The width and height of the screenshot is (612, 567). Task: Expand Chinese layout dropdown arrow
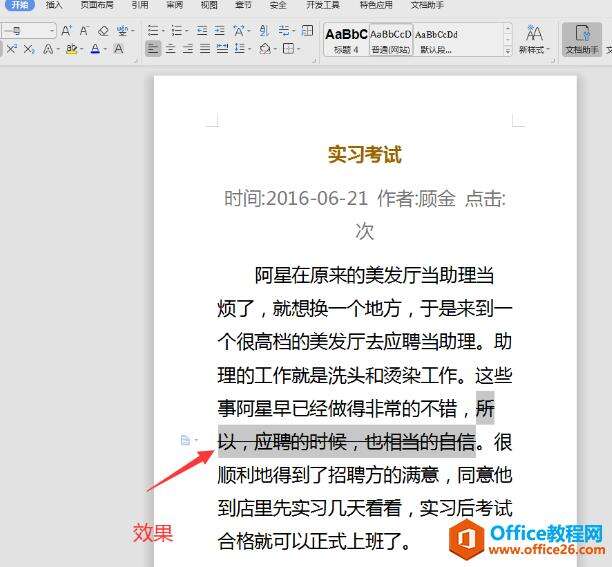[x=248, y=30]
